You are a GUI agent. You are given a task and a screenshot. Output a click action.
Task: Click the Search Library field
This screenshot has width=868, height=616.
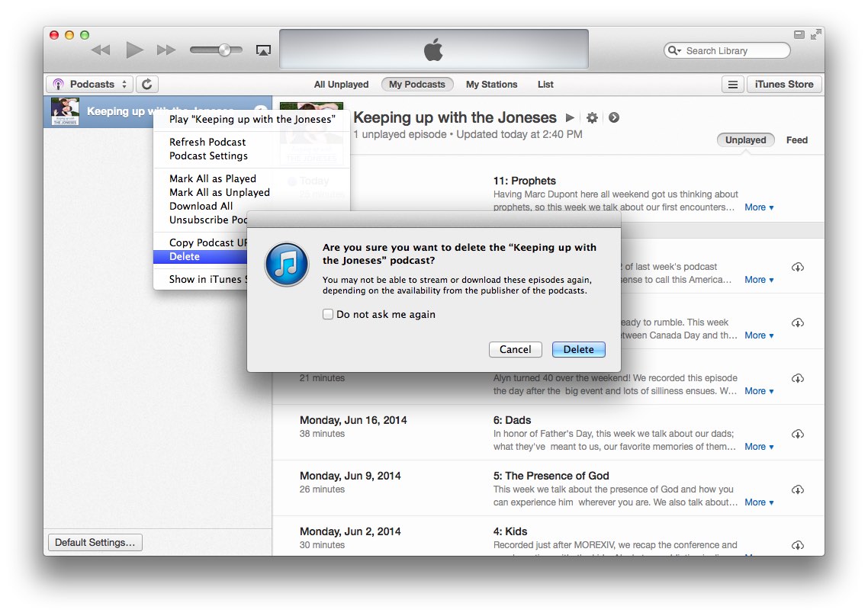728,51
